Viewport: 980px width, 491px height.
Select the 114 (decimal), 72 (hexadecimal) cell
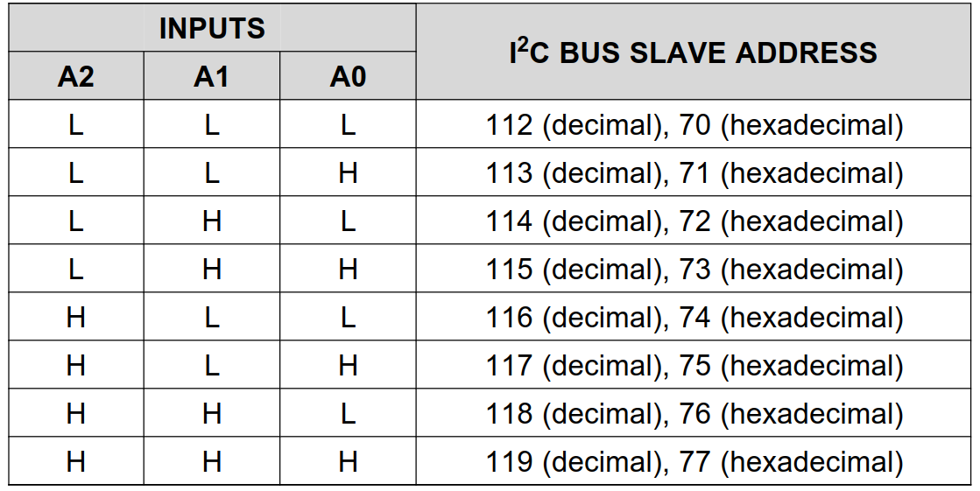[694, 221]
